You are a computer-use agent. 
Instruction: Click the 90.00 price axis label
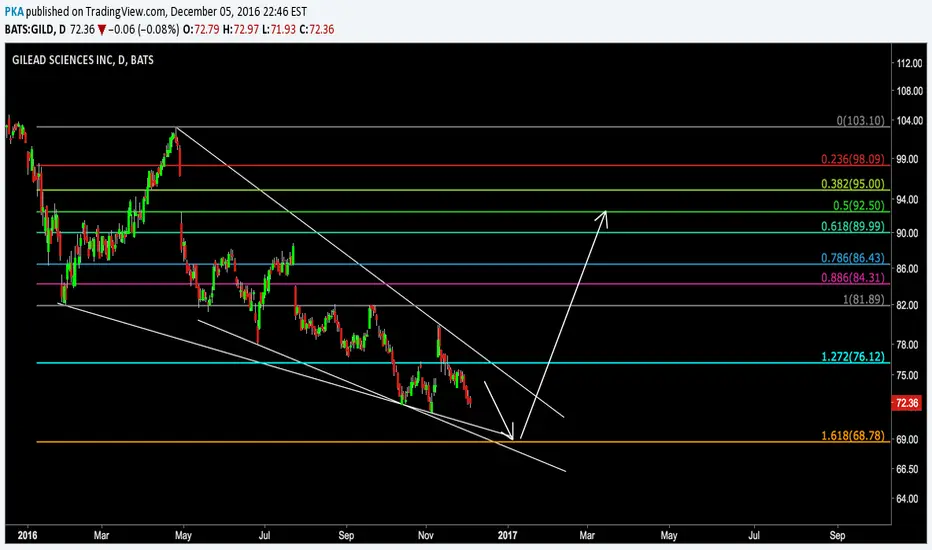908,233
